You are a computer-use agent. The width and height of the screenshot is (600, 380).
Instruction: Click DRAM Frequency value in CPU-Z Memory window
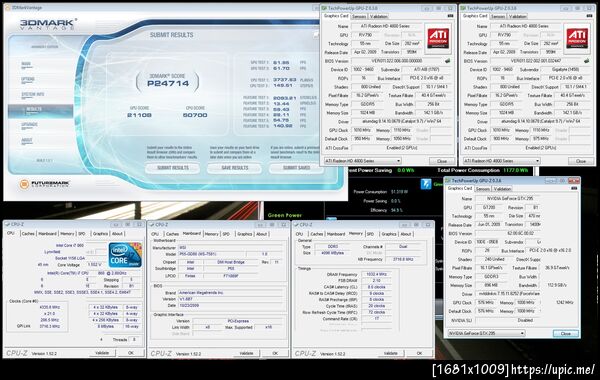pos(377,274)
